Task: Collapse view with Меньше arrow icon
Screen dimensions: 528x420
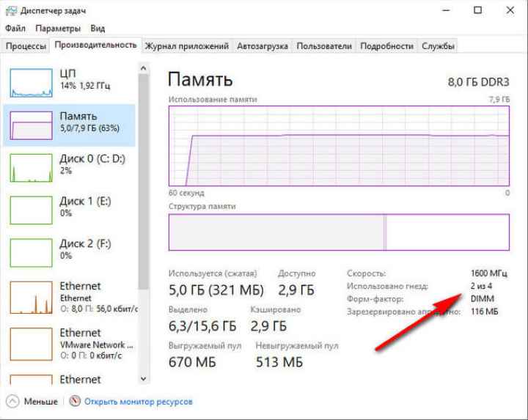Action: (12, 401)
